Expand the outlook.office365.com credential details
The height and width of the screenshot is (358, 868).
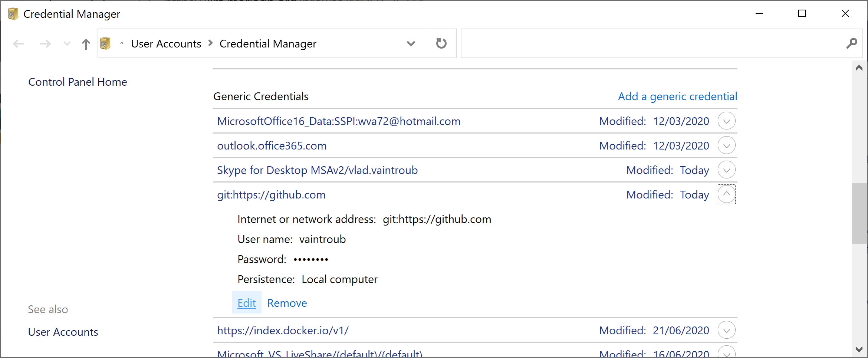click(726, 145)
